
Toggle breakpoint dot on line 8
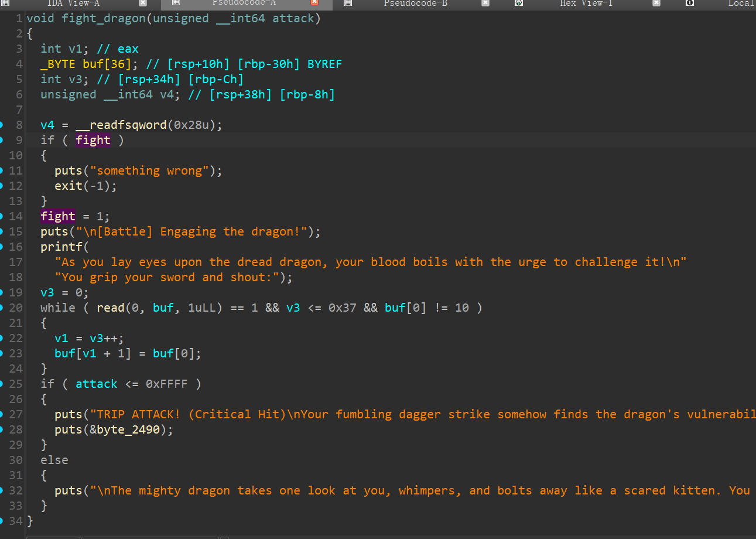tap(2, 125)
